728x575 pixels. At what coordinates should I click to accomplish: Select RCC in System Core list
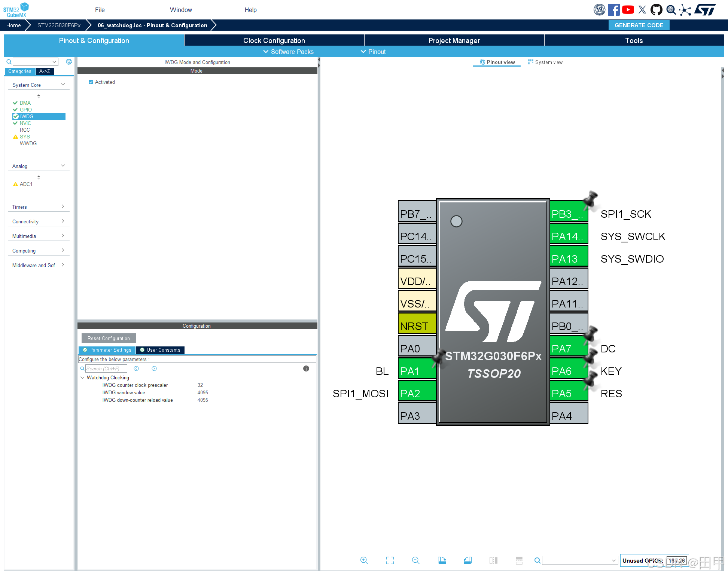pos(25,130)
